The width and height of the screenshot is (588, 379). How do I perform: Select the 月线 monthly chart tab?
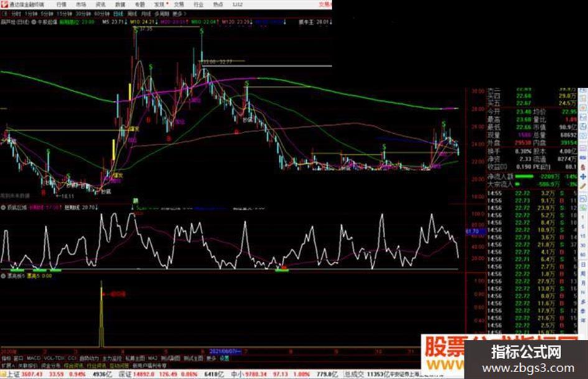coord(146,14)
